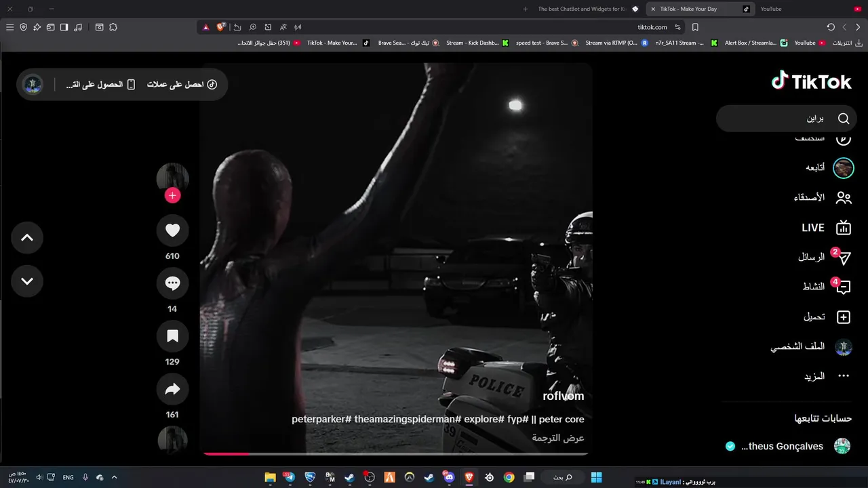The width and height of the screenshot is (868, 488).
Task: Expand the المزيد more menu
Action: pos(826,376)
